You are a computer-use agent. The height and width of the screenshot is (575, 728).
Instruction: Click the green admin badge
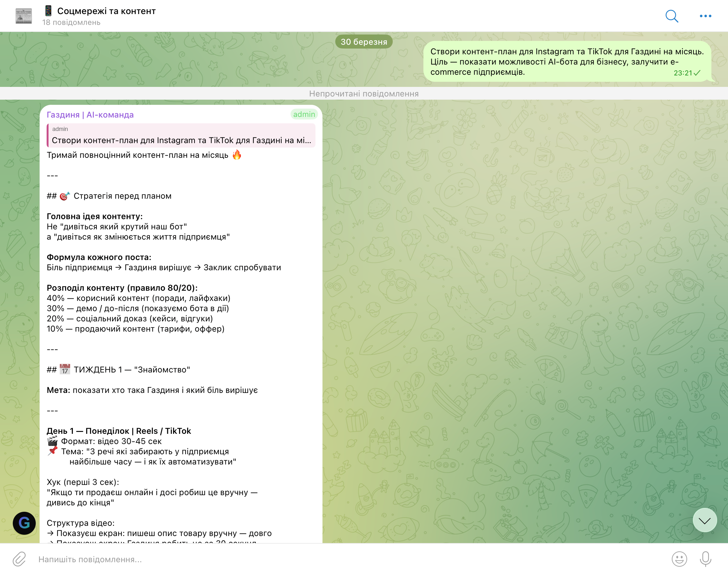click(x=304, y=114)
